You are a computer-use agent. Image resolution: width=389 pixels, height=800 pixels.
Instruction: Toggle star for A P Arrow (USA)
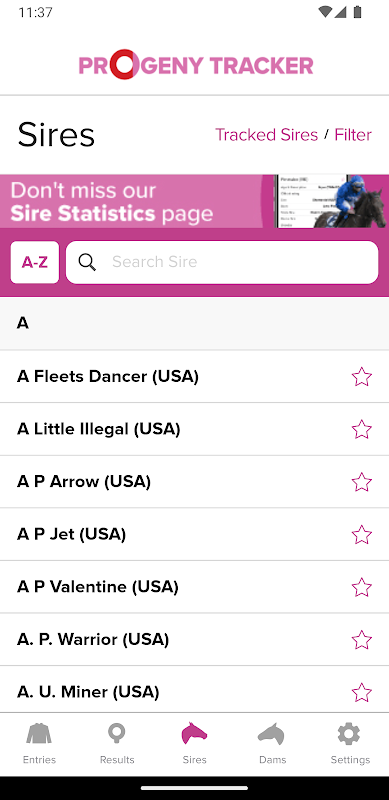point(361,482)
